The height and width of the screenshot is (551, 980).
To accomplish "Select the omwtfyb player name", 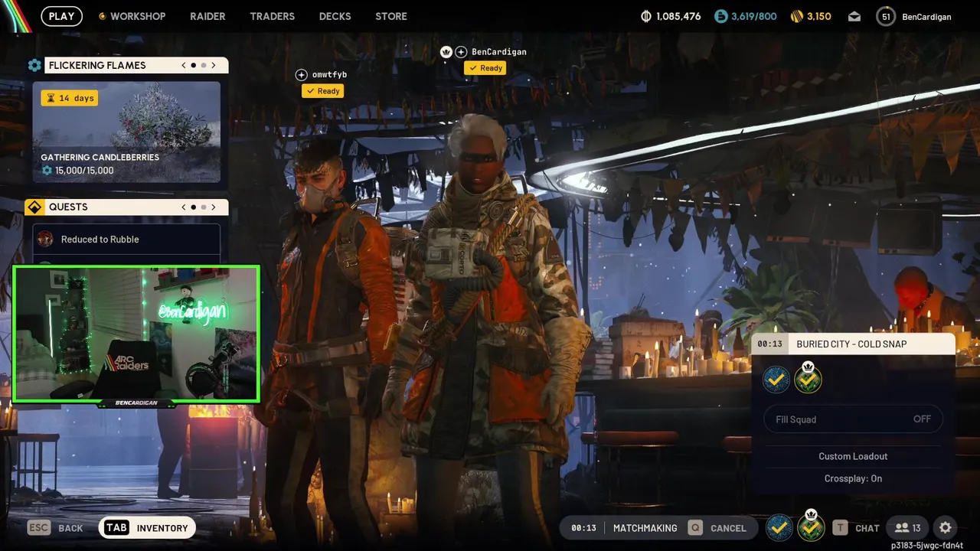I will click(329, 75).
